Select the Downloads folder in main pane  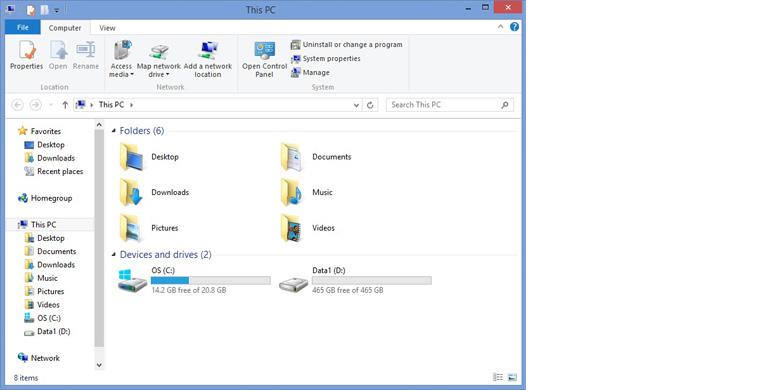[x=154, y=193]
